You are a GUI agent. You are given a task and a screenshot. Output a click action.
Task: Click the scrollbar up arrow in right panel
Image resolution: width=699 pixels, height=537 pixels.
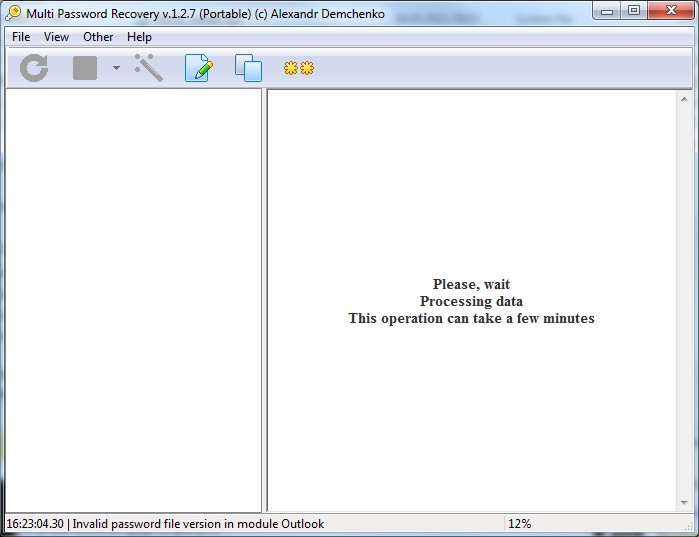tap(686, 99)
